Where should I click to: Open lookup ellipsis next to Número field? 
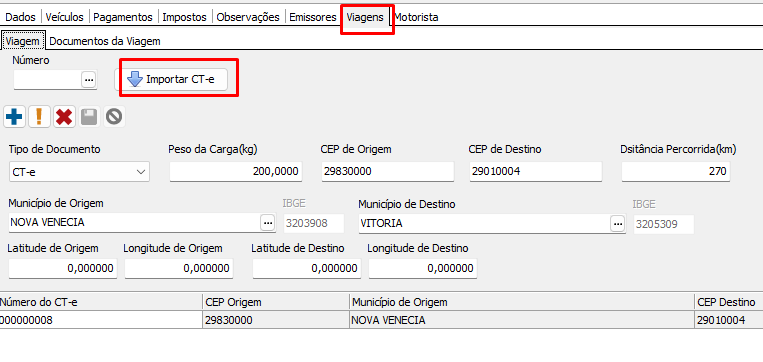pyautogui.click(x=89, y=79)
